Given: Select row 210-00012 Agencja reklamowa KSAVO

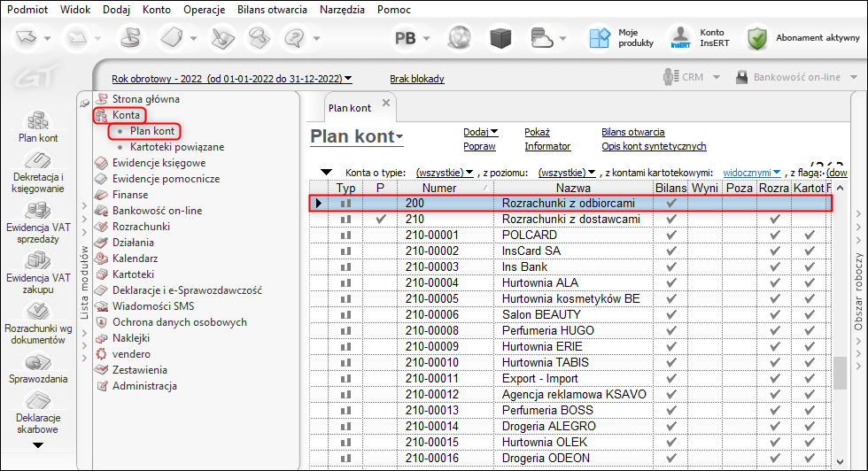Looking at the screenshot, I should point(570,395).
